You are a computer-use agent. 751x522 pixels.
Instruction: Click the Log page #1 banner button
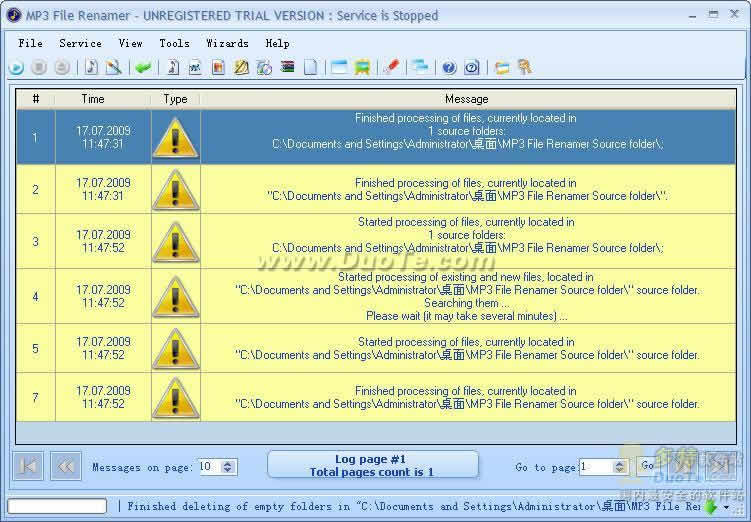click(x=373, y=465)
